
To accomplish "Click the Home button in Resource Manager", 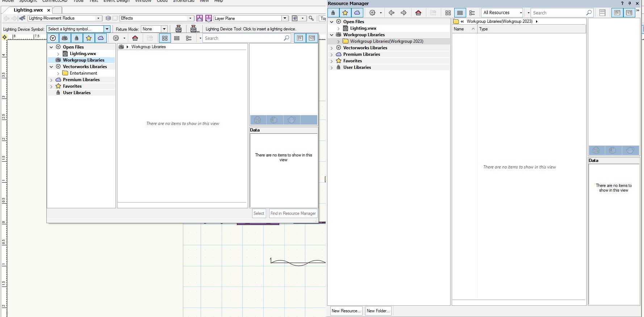I will point(418,13).
